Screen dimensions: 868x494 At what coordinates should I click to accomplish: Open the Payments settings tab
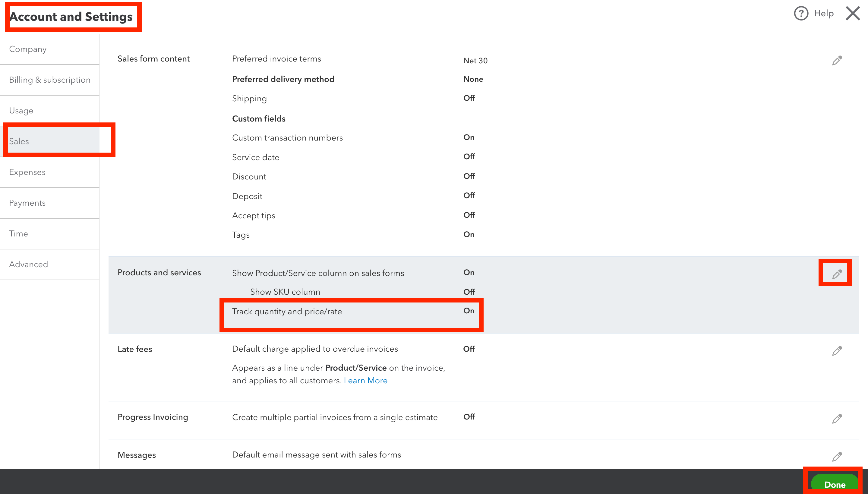tap(27, 203)
